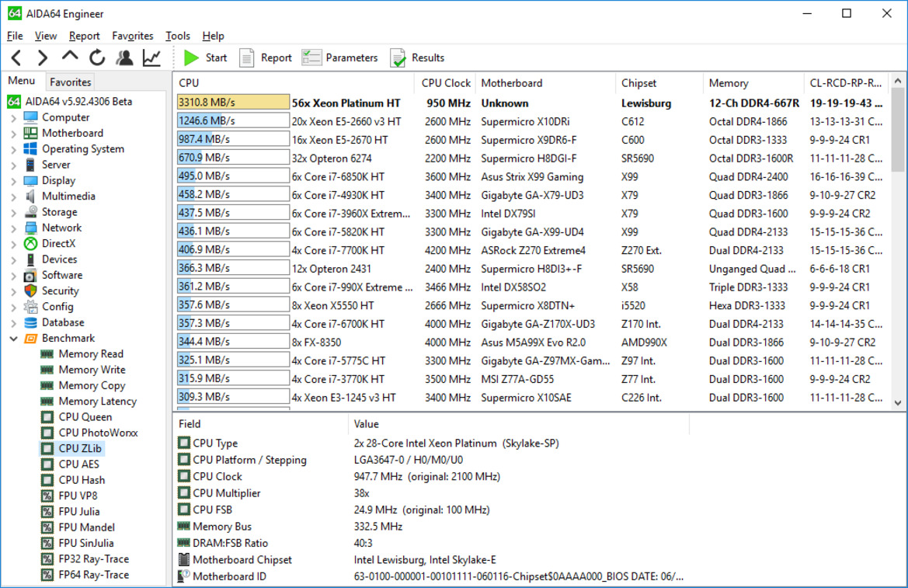Open the Help menu
Screen dimensions: 908x588
pyautogui.click(x=213, y=36)
